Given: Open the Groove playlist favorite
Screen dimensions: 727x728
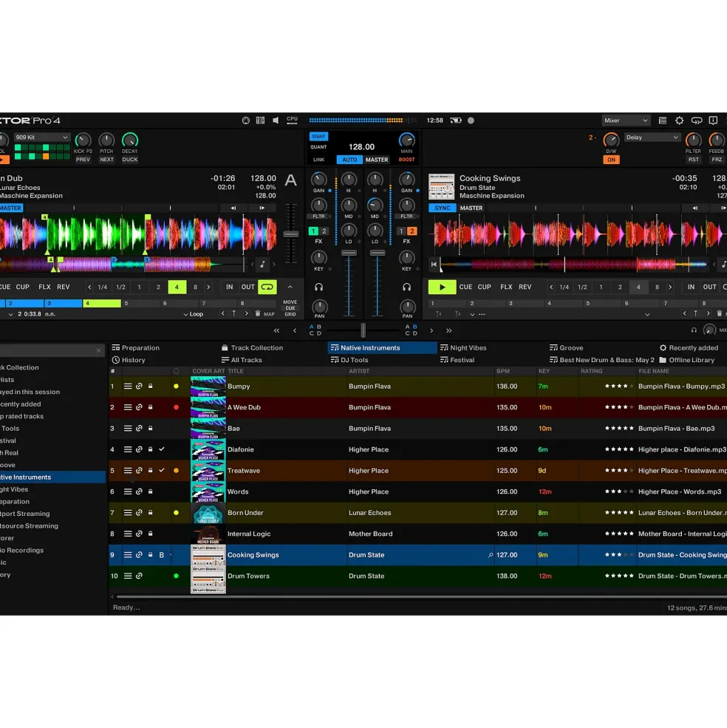Looking at the screenshot, I should pyautogui.click(x=567, y=348).
